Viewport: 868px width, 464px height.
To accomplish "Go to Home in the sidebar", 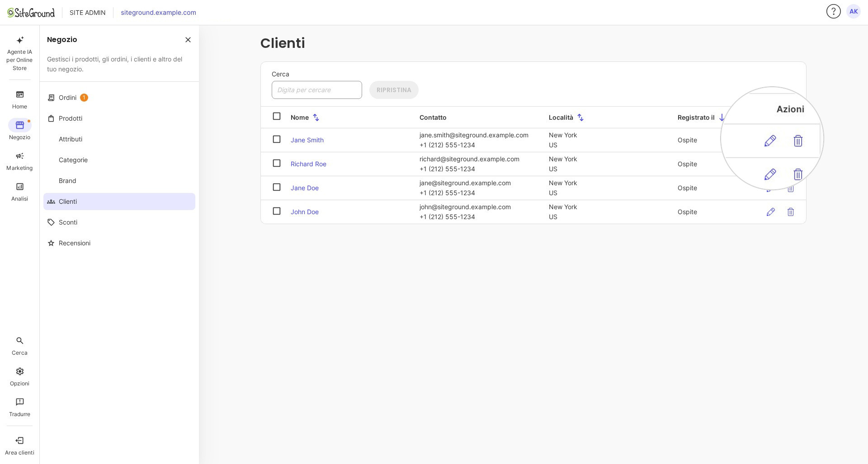I will [19, 100].
